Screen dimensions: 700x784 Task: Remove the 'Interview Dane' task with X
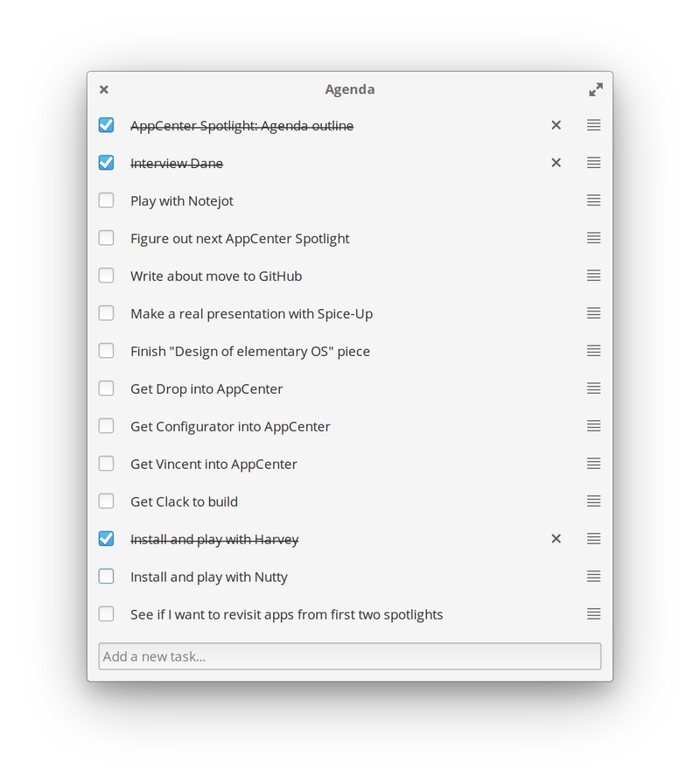[x=556, y=163]
